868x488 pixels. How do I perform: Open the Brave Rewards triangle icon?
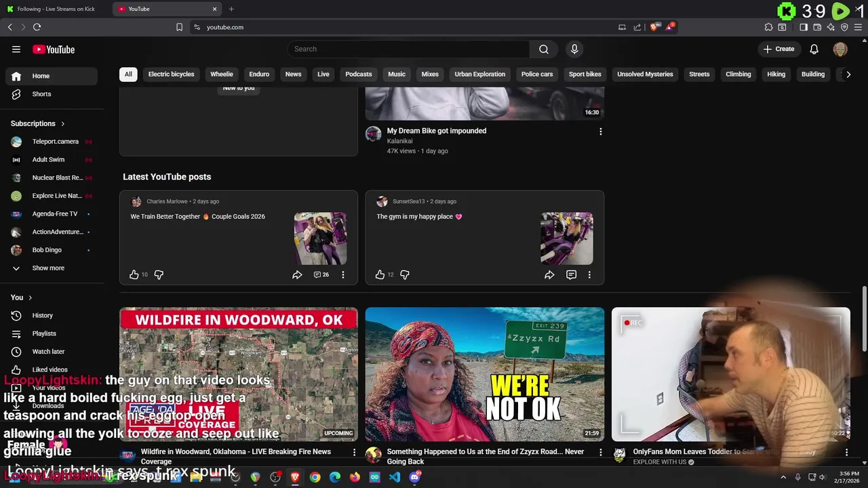670,27
